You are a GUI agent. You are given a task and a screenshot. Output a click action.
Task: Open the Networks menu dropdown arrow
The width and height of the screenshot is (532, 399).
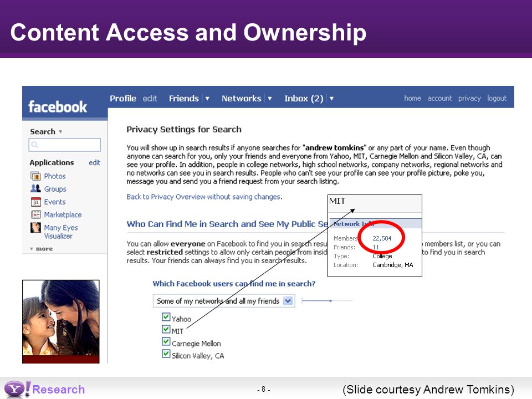pos(270,99)
